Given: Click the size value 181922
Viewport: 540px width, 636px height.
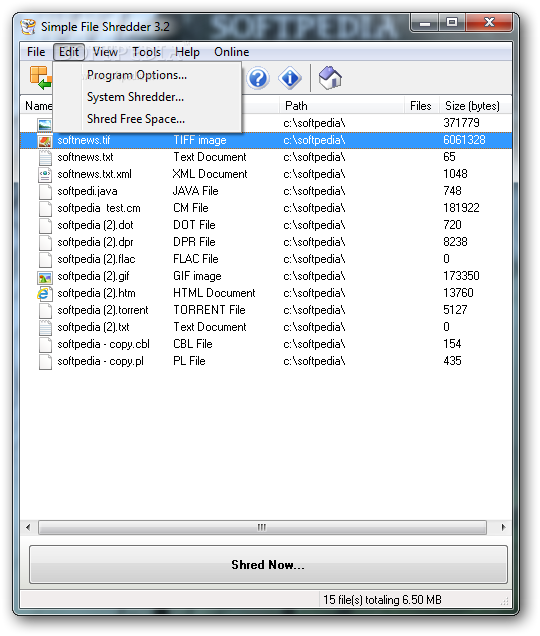Looking at the screenshot, I should [461, 208].
